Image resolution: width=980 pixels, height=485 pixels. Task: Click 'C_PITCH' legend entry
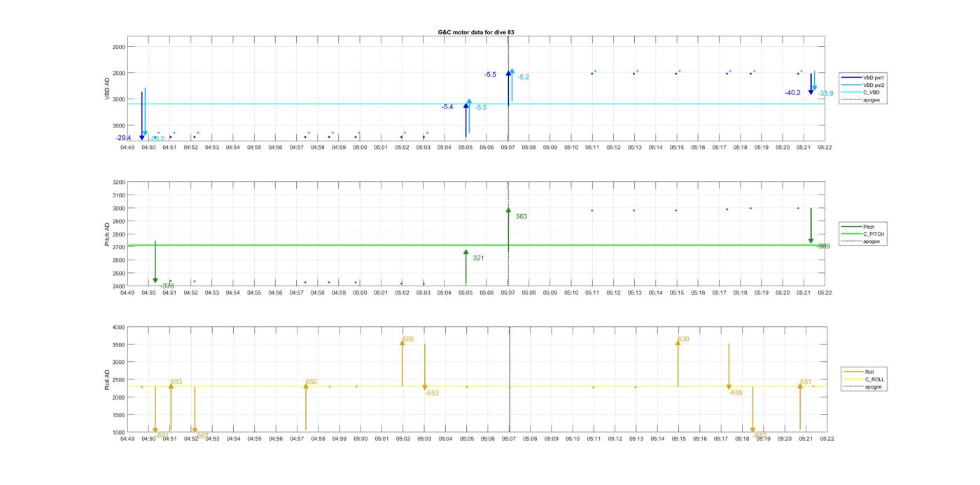pos(873,234)
